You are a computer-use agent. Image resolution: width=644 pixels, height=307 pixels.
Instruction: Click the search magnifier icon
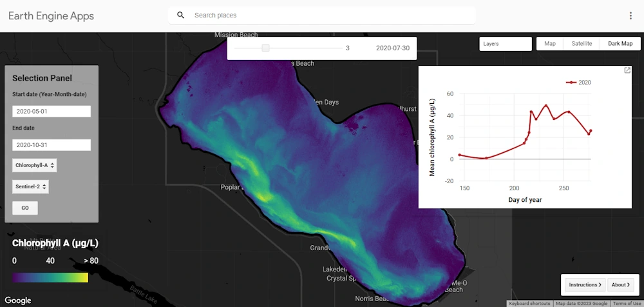[x=180, y=15]
